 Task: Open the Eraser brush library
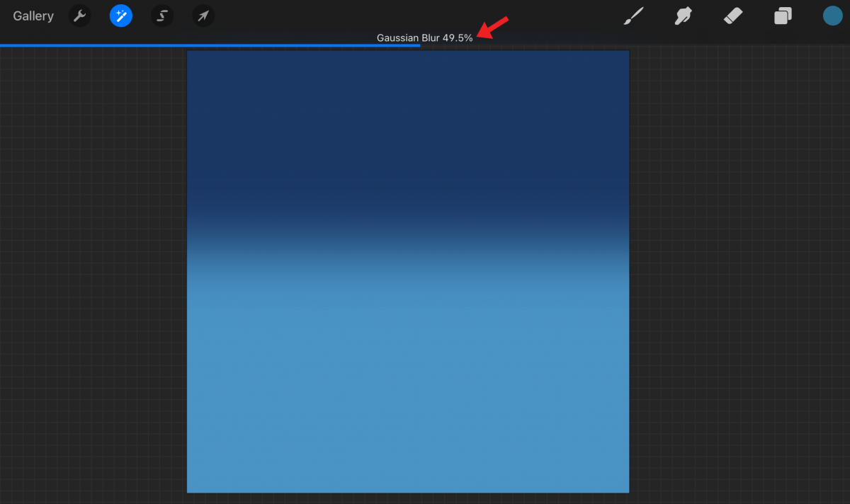[732, 16]
